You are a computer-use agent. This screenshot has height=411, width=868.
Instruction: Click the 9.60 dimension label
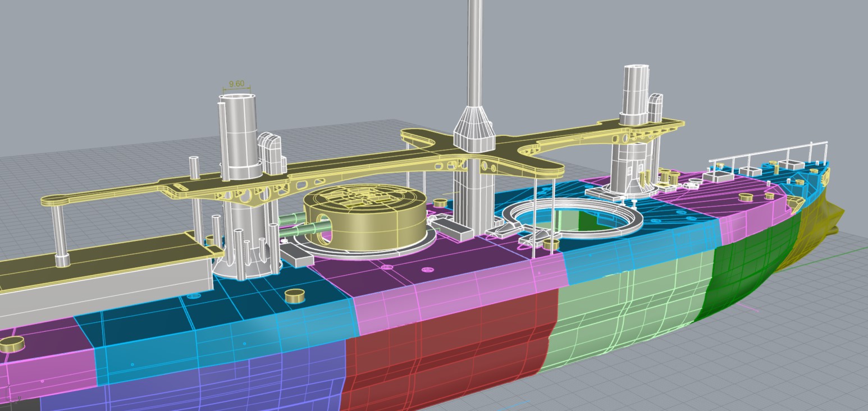(236, 84)
